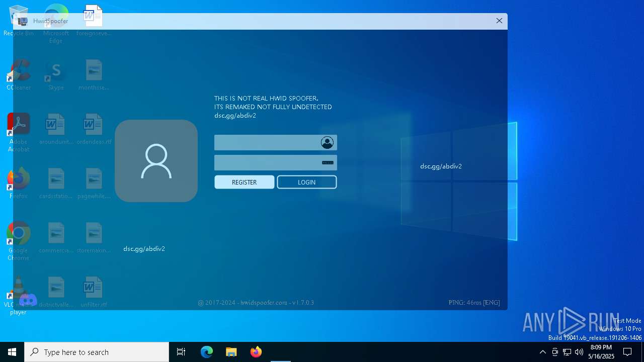This screenshot has width=644, height=362.
Task: Select the ordendeas.rtf desktop file
Action: point(94,130)
